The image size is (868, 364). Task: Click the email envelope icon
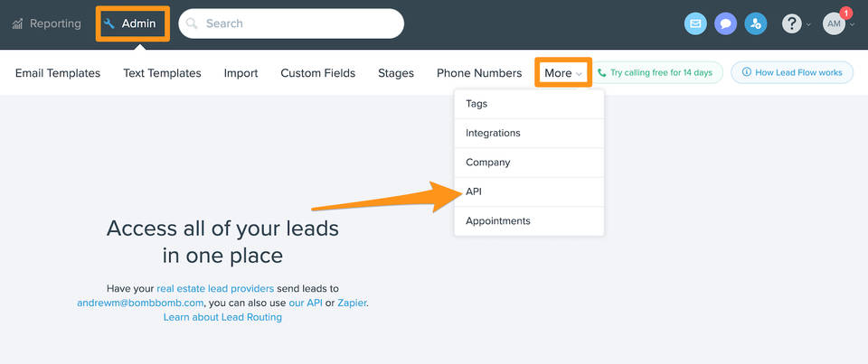pyautogui.click(x=695, y=24)
